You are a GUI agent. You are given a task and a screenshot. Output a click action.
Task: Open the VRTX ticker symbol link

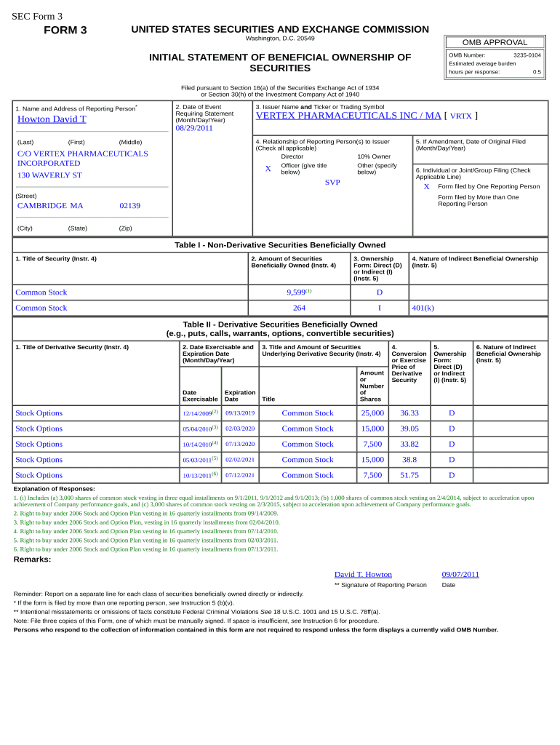coord(461,116)
